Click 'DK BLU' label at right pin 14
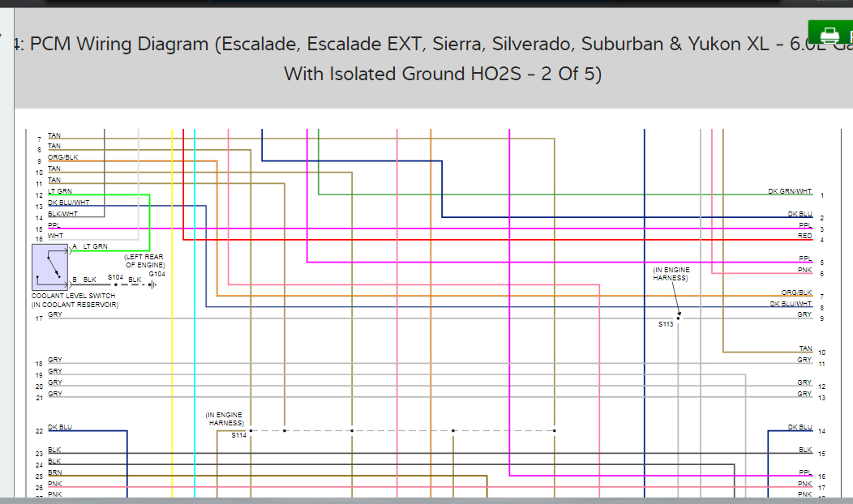Image resolution: width=853 pixels, height=504 pixels. click(800, 427)
